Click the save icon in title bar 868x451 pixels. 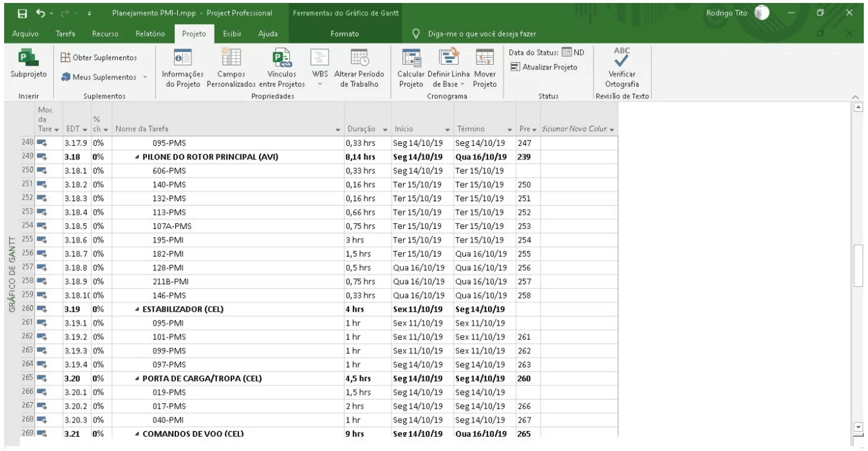(x=22, y=13)
